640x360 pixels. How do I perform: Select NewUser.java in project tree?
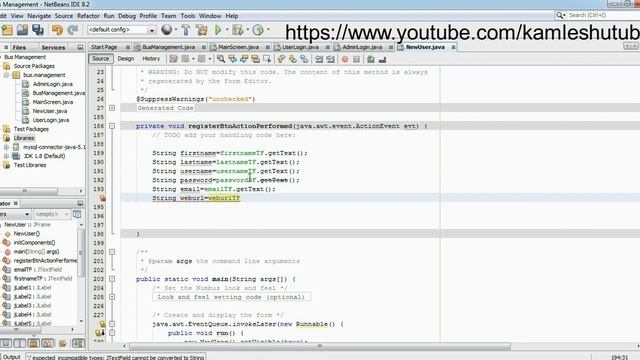tap(50, 111)
